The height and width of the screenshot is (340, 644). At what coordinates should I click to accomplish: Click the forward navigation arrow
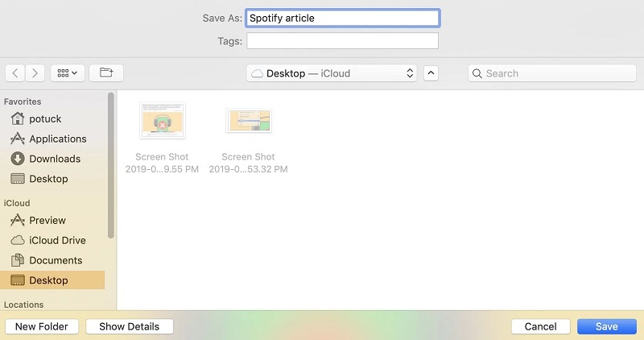coord(35,73)
